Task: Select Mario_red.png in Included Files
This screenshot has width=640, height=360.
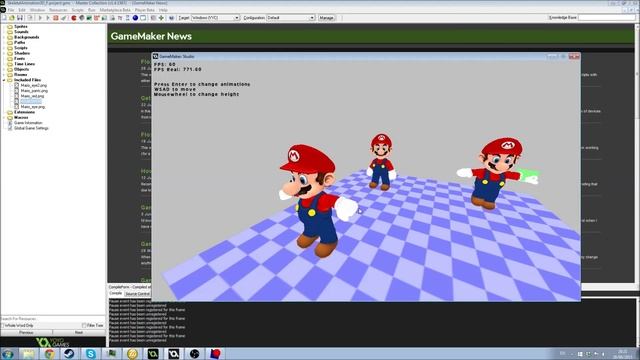Action: pyautogui.click(x=32, y=96)
